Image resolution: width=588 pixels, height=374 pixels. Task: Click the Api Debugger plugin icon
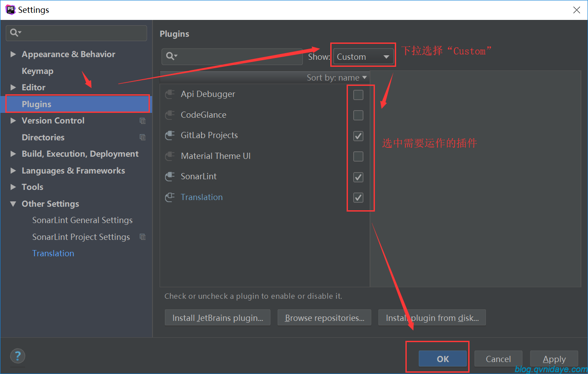pyautogui.click(x=170, y=94)
